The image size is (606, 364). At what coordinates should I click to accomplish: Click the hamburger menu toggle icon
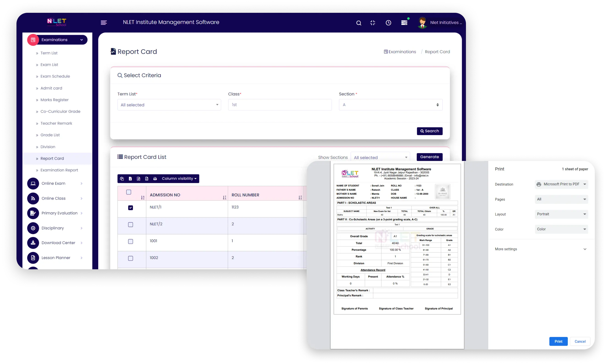point(104,23)
